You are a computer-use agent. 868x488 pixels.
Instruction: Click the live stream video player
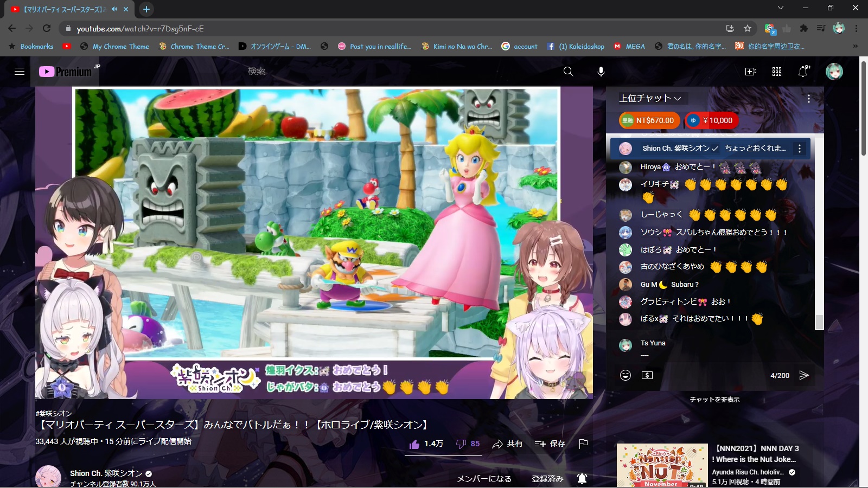[314, 243]
